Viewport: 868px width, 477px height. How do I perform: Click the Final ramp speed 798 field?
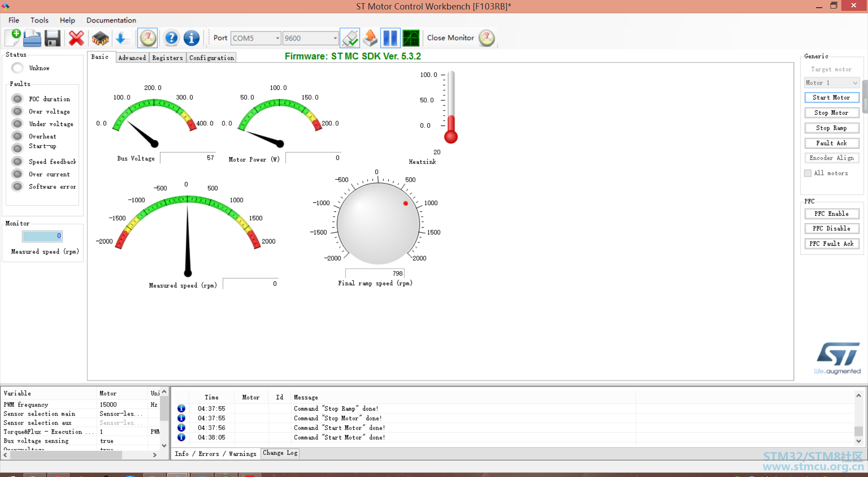(x=375, y=273)
